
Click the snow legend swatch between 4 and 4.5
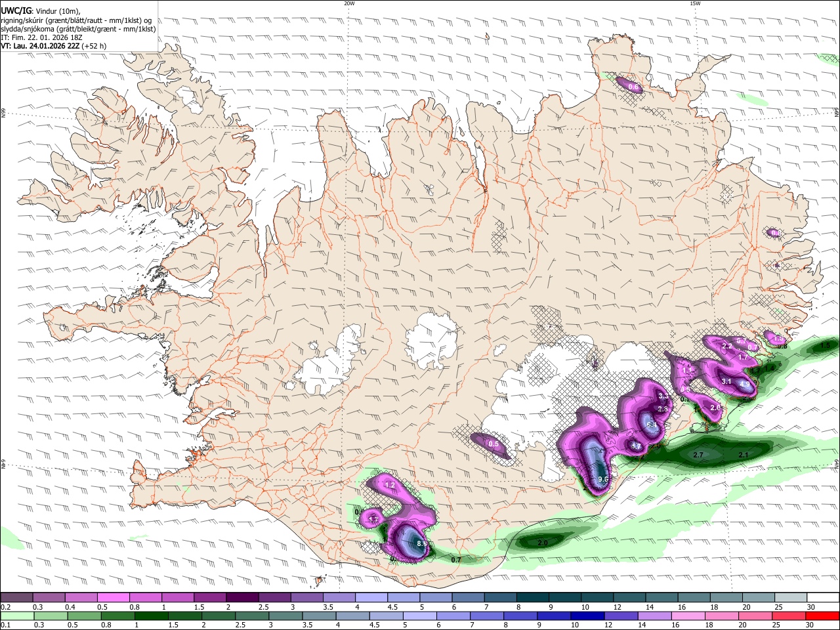click(371, 598)
